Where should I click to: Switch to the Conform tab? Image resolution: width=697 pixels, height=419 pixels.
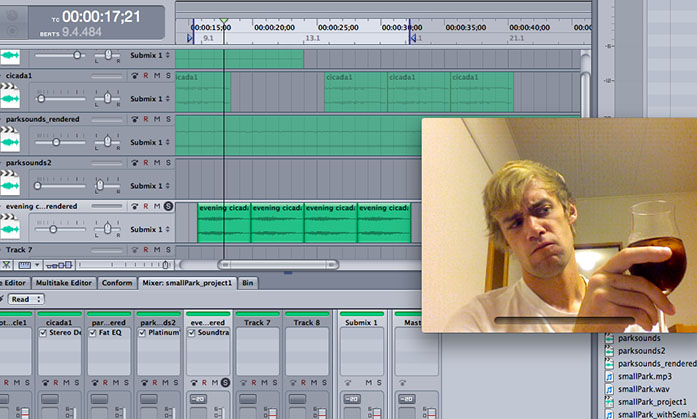pyautogui.click(x=117, y=283)
